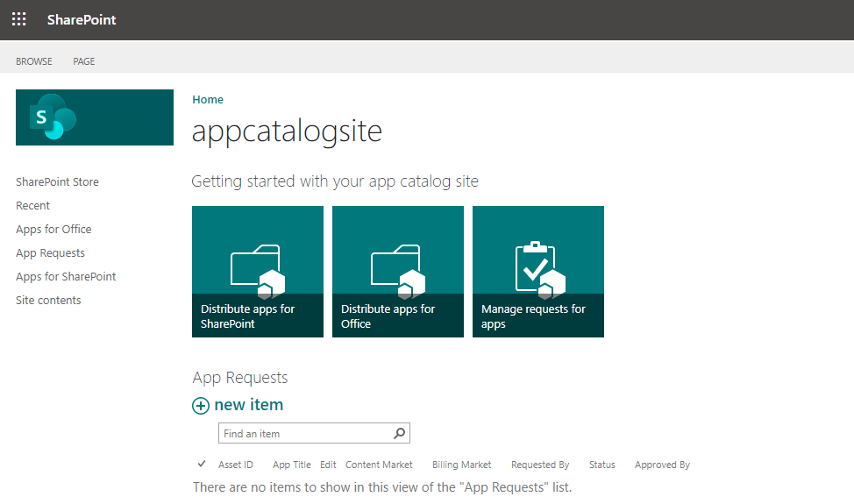Click the new item link

pyautogui.click(x=248, y=405)
